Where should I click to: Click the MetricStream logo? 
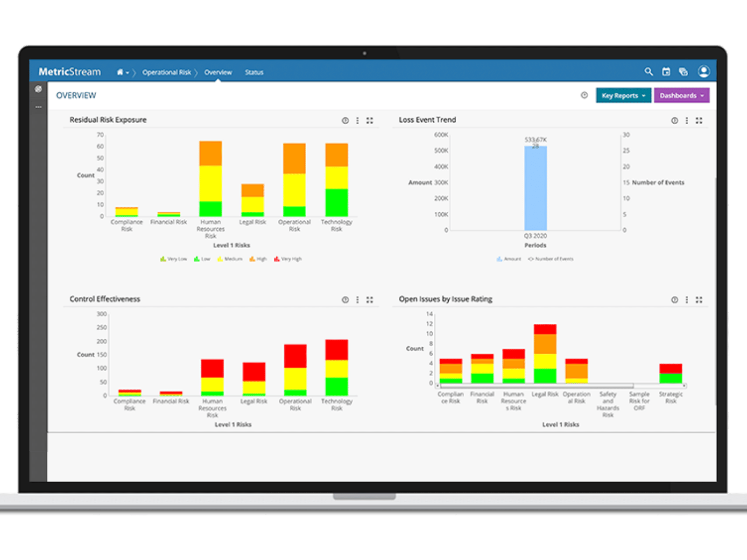[x=70, y=72]
